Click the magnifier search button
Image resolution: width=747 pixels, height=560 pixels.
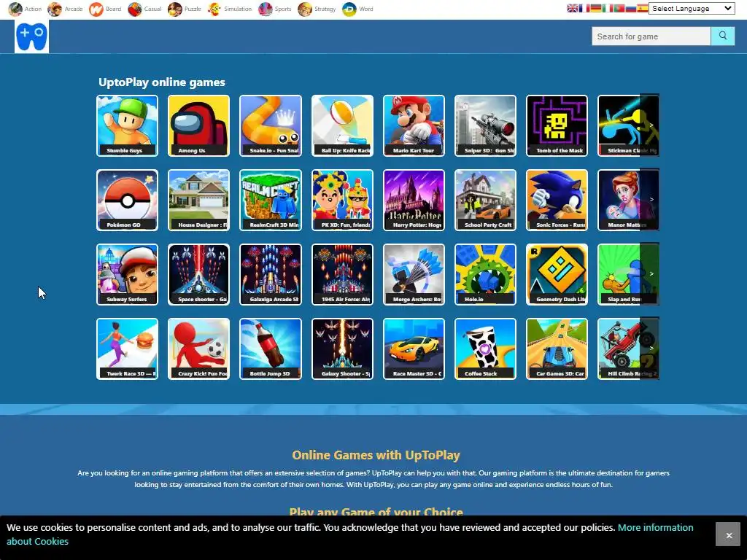click(x=723, y=36)
